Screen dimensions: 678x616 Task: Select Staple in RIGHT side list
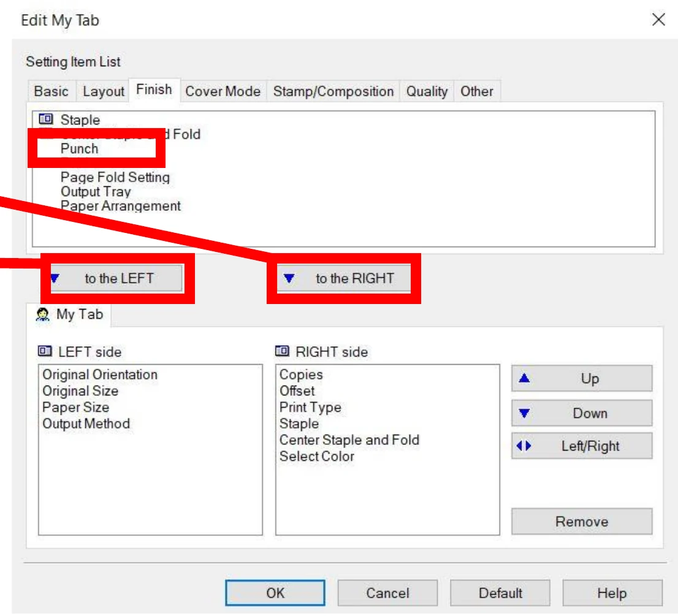click(299, 424)
